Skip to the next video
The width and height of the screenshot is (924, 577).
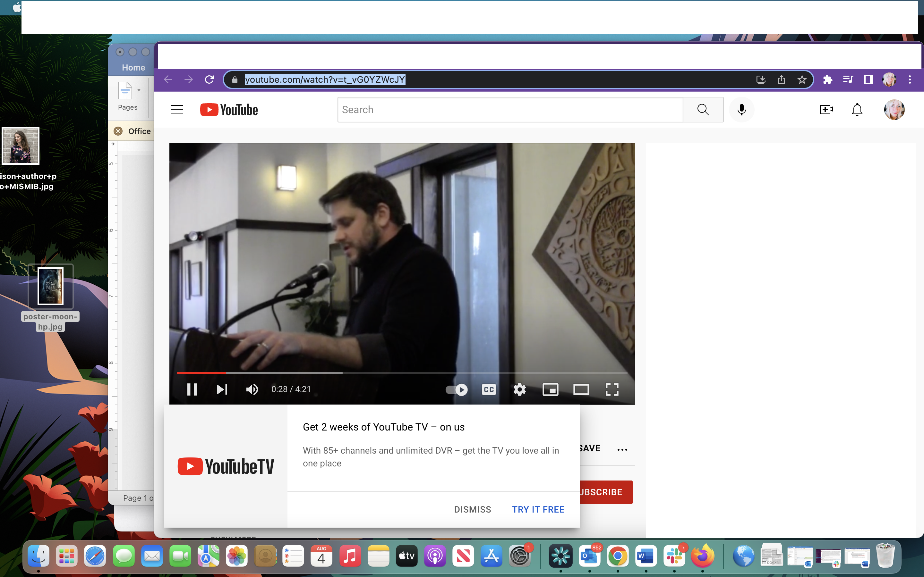coord(222,389)
